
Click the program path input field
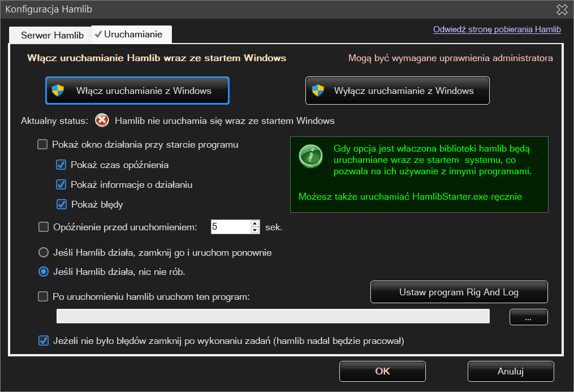[x=273, y=317]
